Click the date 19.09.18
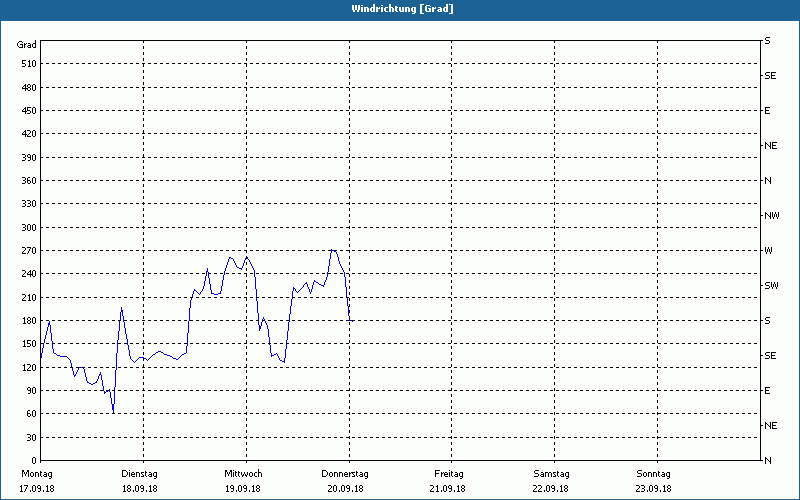Image resolution: width=800 pixels, height=500 pixels. click(x=243, y=489)
